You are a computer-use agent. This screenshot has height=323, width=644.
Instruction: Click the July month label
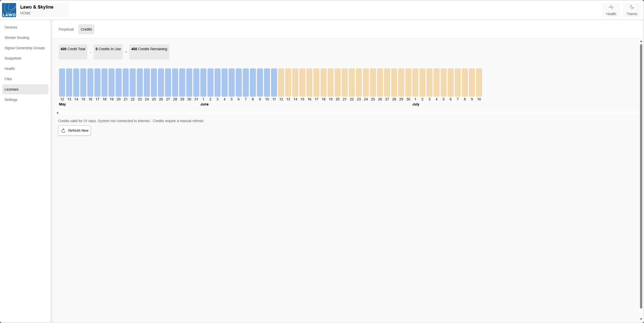416,104
